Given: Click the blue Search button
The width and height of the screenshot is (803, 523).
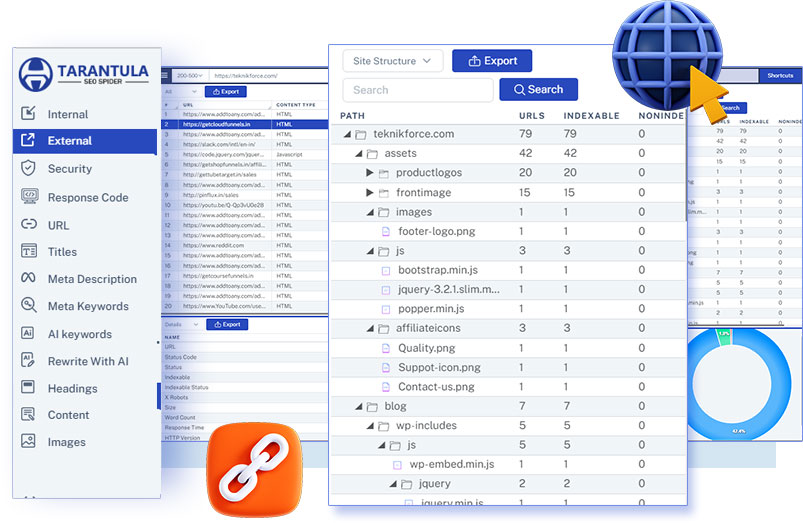Looking at the screenshot, I should click(x=538, y=90).
